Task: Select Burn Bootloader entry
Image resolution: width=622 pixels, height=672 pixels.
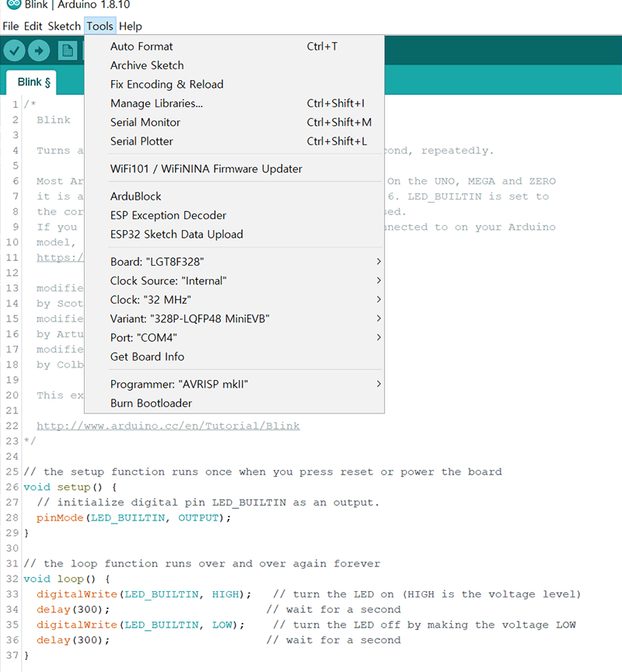Action: [234, 403]
